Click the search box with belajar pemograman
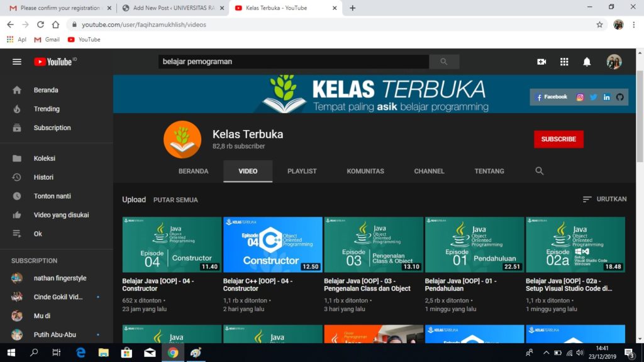This screenshot has height=362, width=644. [294, 62]
